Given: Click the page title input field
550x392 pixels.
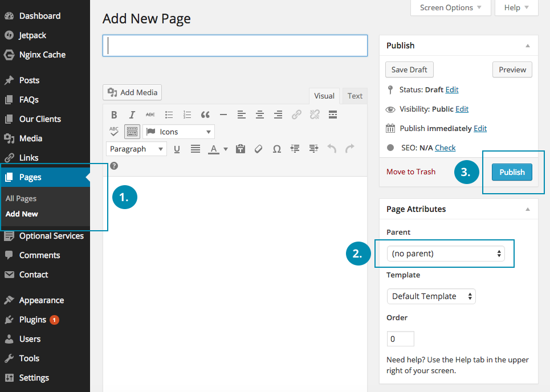Looking at the screenshot, I should tap(235, 46).
